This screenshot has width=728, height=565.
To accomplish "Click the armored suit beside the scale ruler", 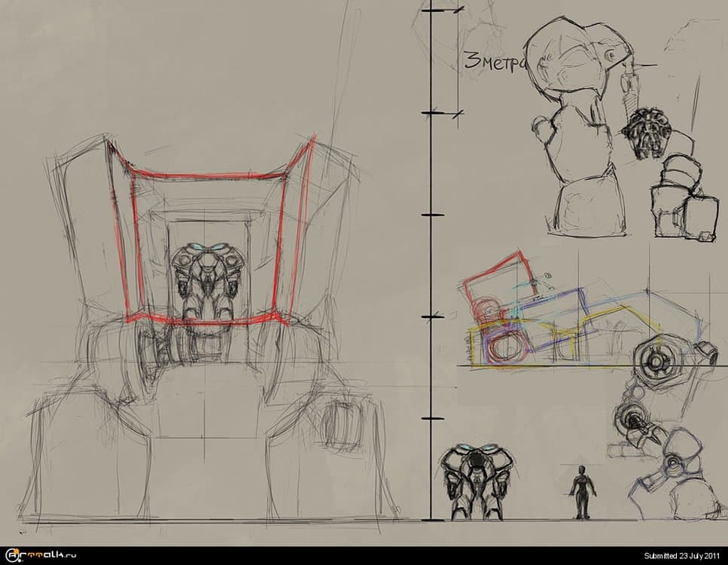I will [477, 482].
